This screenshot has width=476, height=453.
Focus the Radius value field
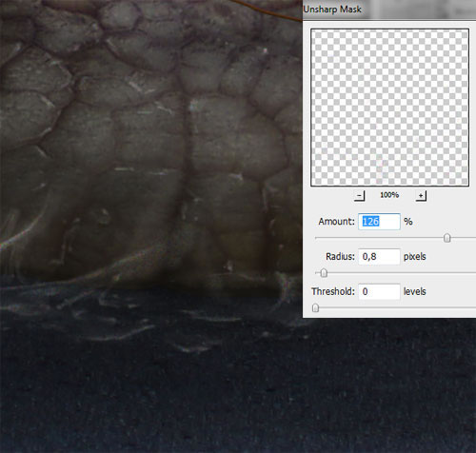(x=379, y=256)
